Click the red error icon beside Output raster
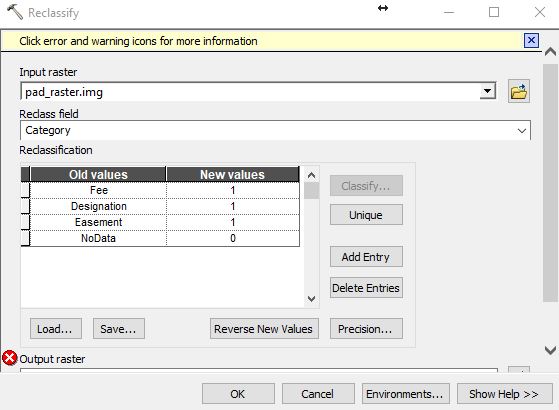 point(10,358)
